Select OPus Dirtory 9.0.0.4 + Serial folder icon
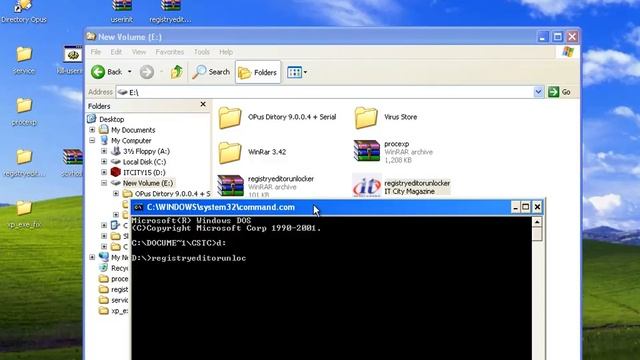The height and width of the screenshot is (360, 640). 230,117
